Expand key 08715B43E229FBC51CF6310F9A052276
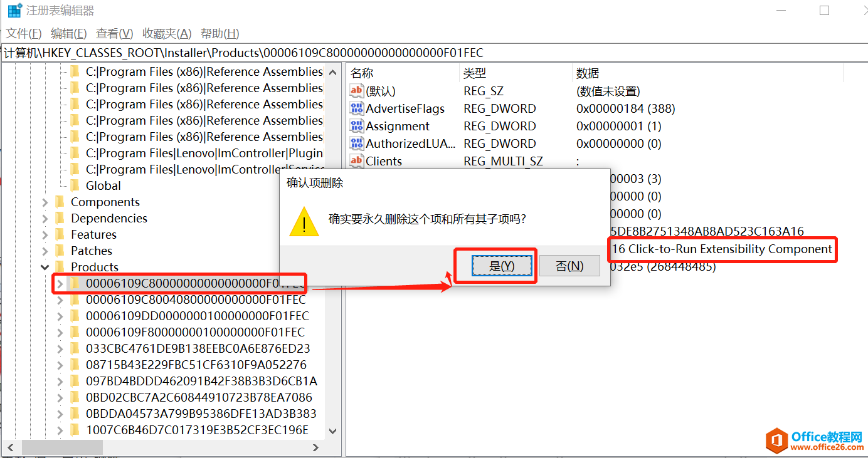868x458 pixels. click(60, 365)
